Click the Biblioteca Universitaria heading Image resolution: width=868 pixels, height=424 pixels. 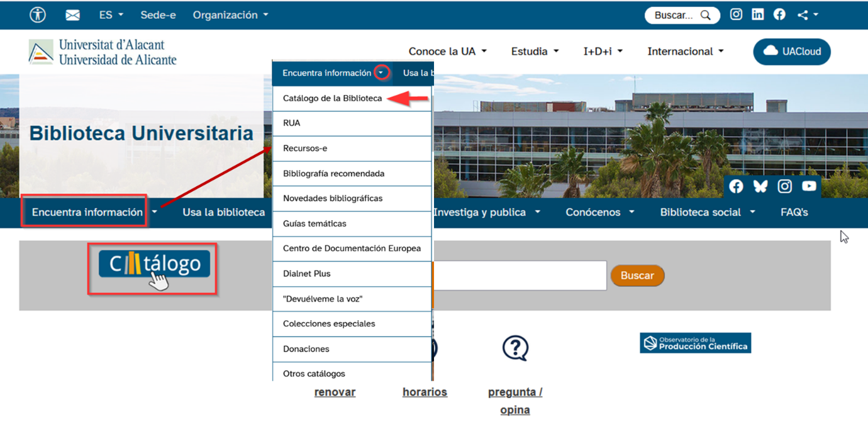click(142, 133)
